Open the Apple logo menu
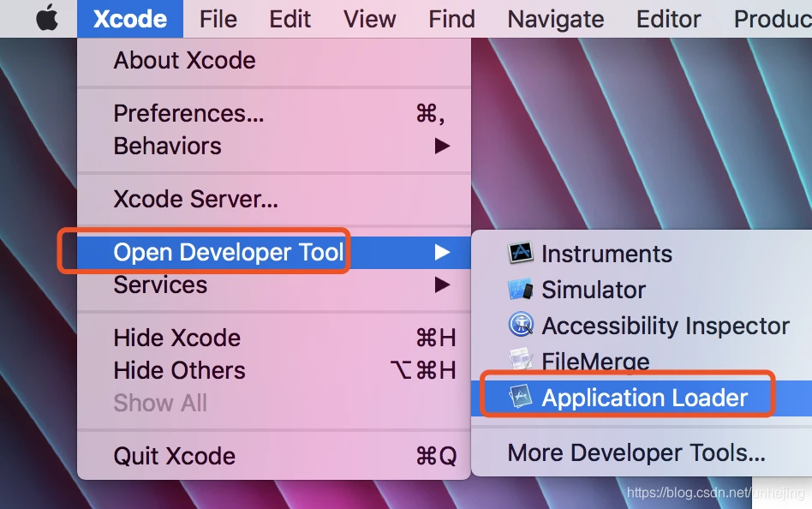Image resolution: width=812 pixels, height=509 pixels. (47, 18)
